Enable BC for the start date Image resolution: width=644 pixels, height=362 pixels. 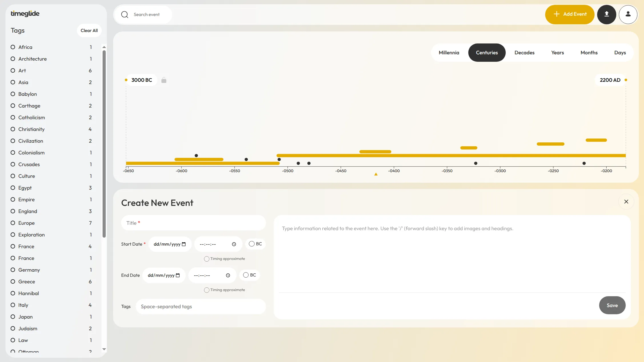[x=251, y=244]
